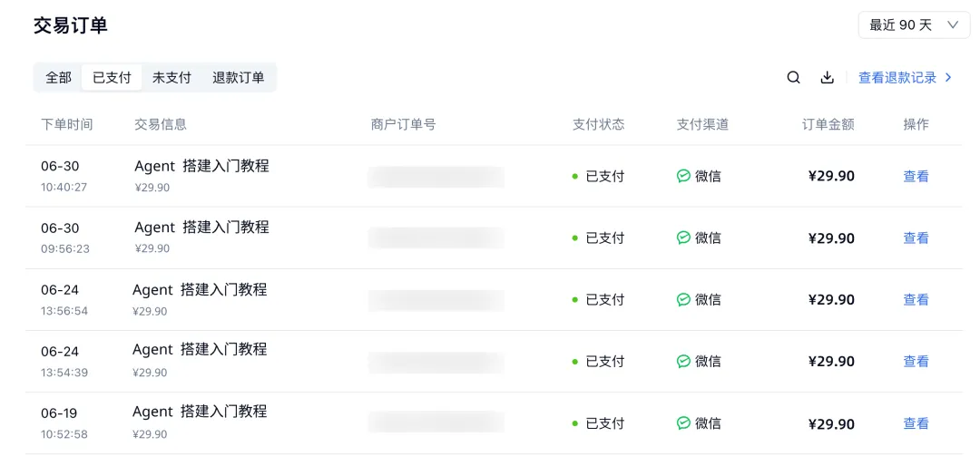
Task: Click 查看 for the 06-30 10:40:27 order
Action: coord(916,176)
